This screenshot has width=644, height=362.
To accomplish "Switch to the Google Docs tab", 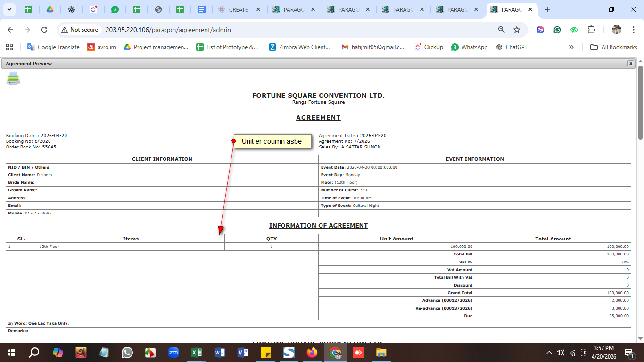I will [202, 9].
